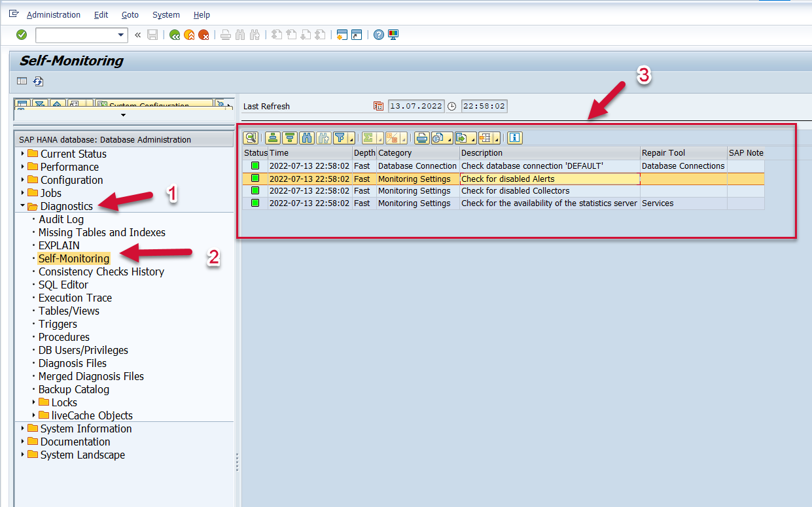
Task: Click the red Cancel icon in toolbar
Action: [204, 35]
